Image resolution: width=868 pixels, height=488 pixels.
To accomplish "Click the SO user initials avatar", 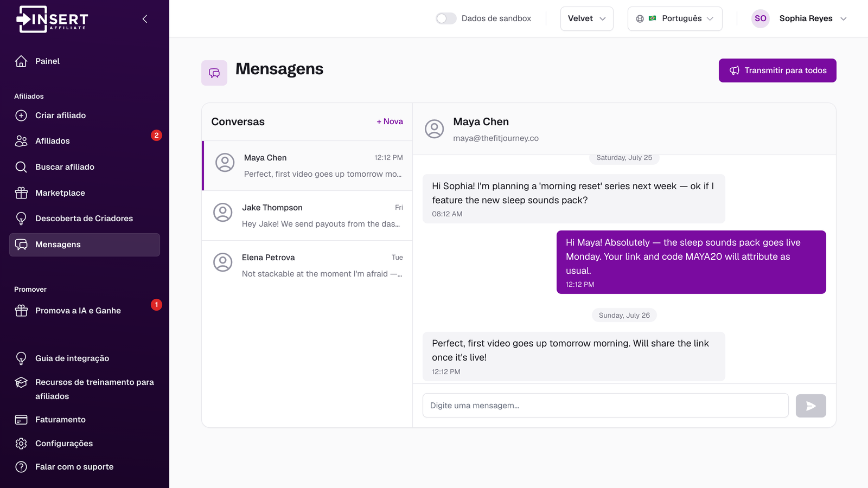I will 761,18.
